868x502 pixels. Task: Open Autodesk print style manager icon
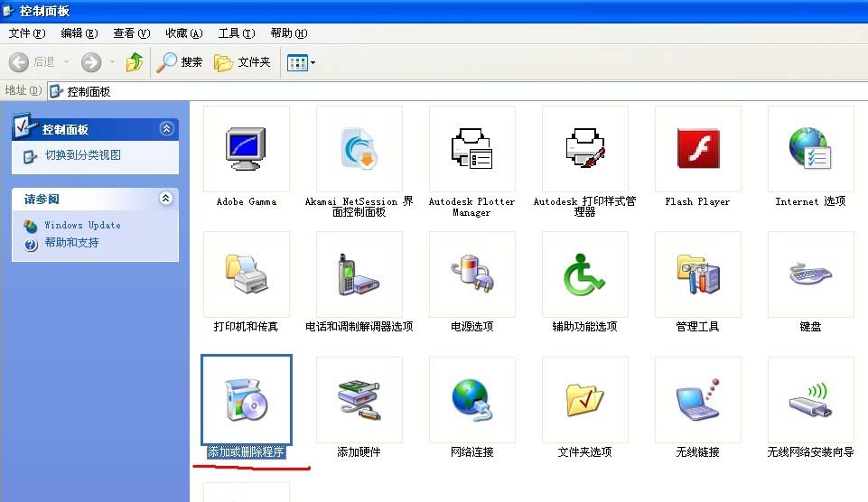[585, 149]
